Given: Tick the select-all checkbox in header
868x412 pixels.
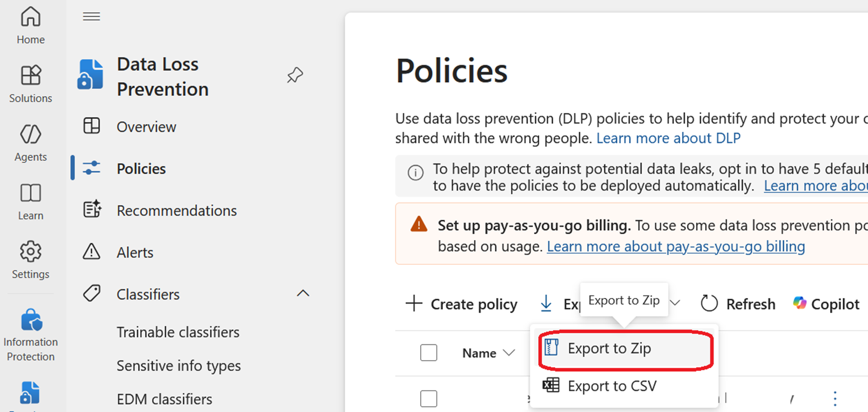Looking at the screenshot, I should click(429, 352).
